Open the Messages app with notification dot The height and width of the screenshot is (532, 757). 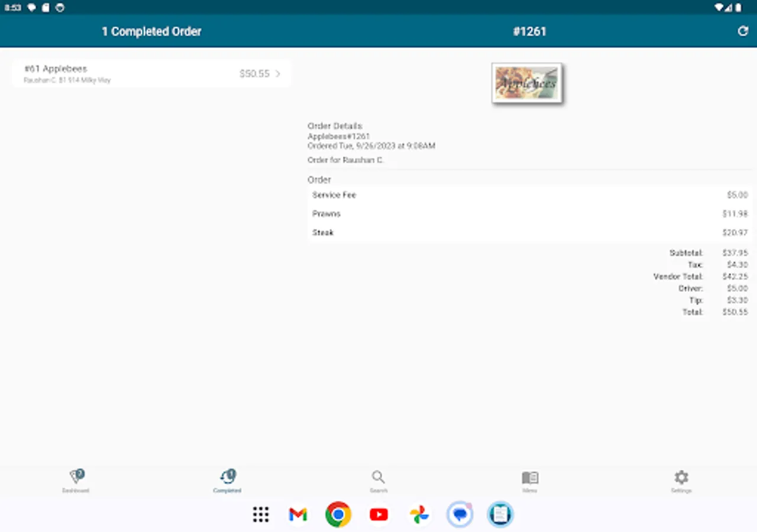(460, 514)
